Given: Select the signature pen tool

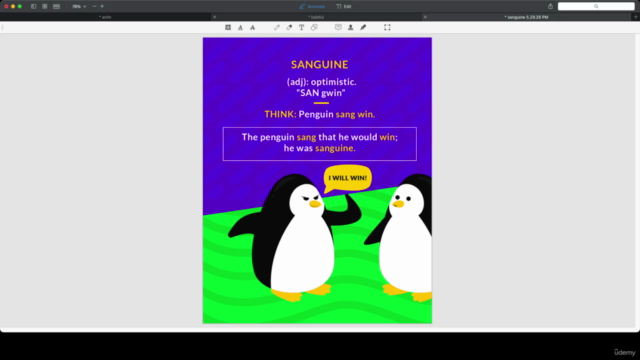Looking at the screenshot, I should pos(363,27).
